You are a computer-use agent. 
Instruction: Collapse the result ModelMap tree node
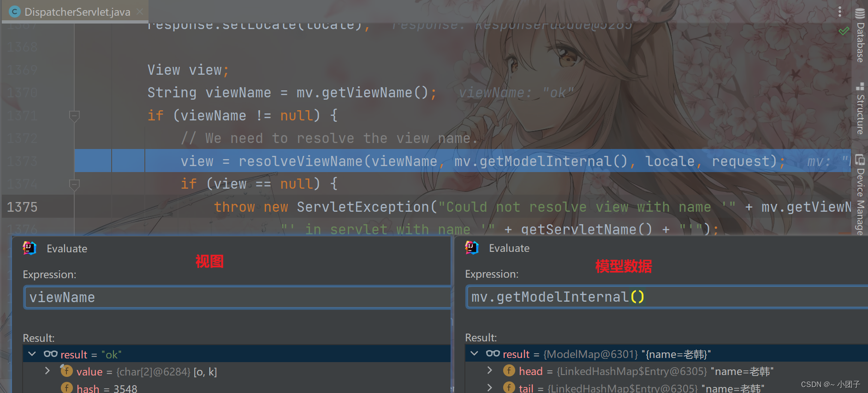(474, 353)
